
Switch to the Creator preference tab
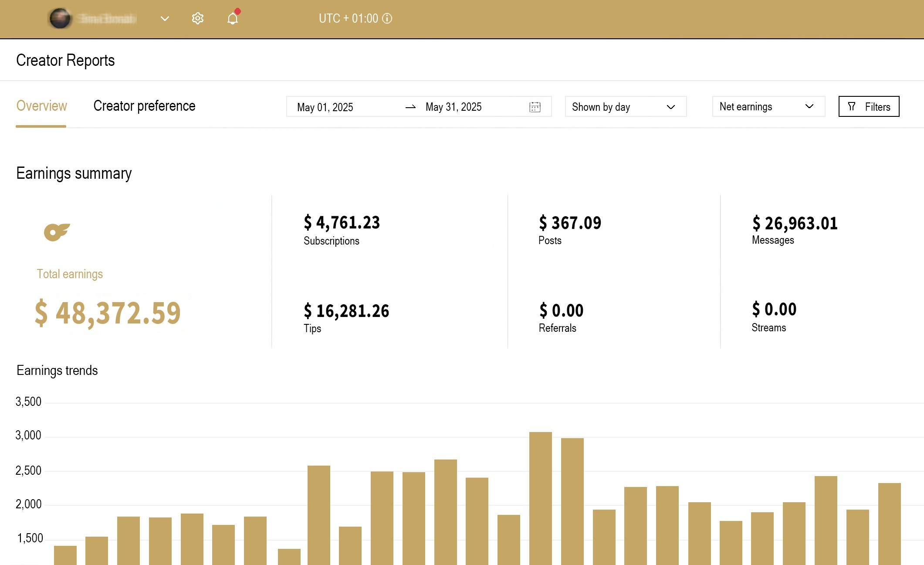(144, 106)
